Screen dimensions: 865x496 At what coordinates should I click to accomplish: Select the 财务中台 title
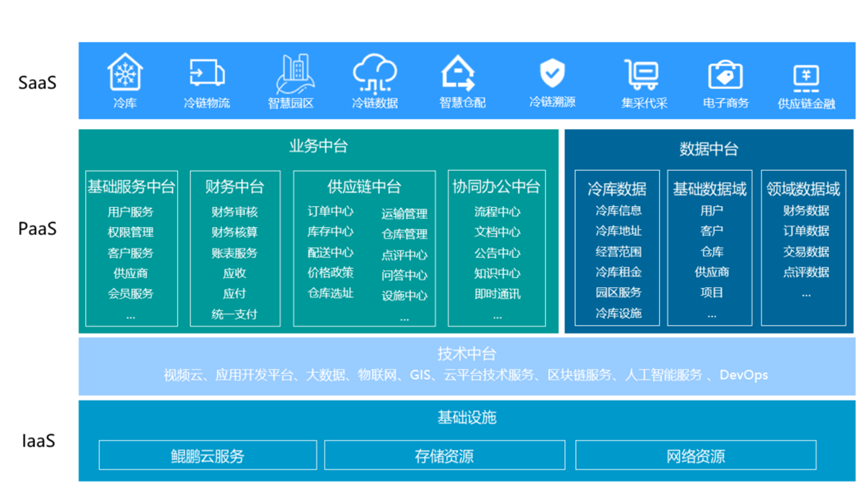235,186
